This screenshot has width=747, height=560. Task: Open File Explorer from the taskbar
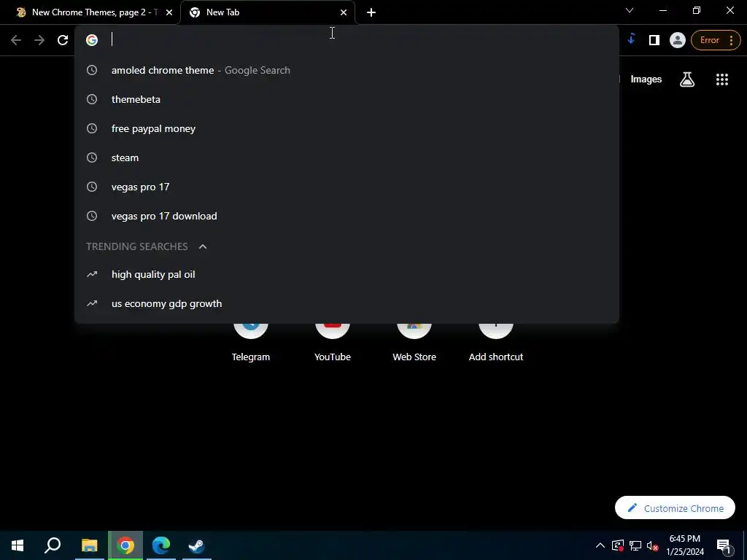tap(89, 545)
